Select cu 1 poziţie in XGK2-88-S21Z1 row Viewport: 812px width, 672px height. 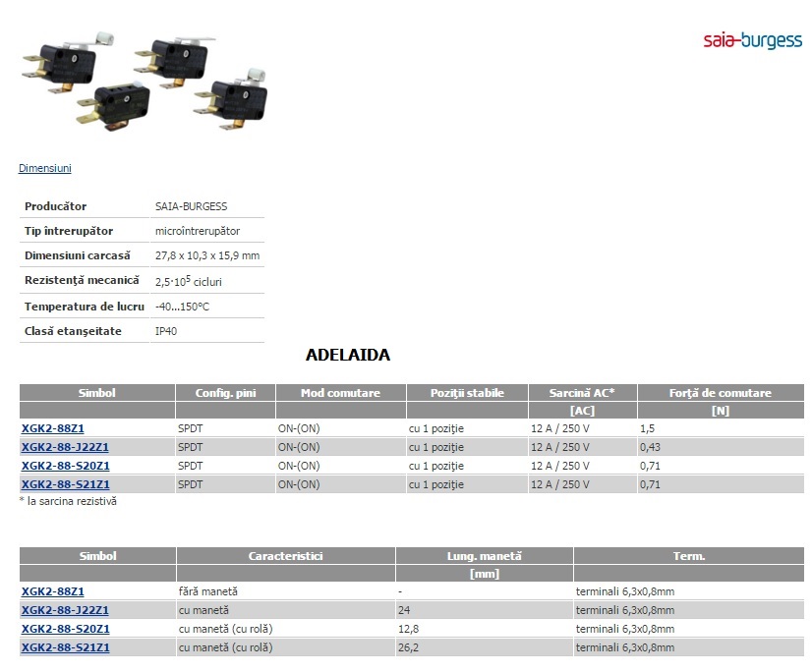(467, 484)
